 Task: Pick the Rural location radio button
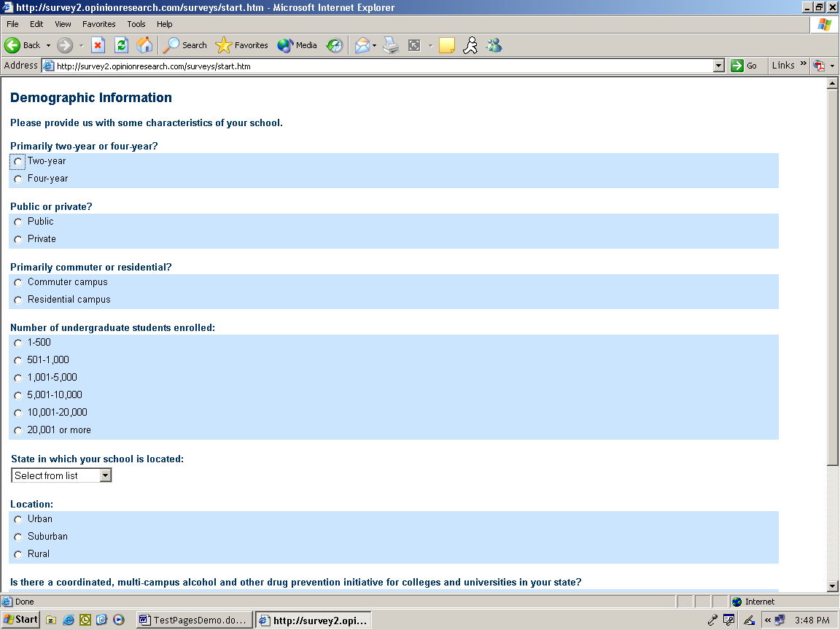tap(18, 554)
